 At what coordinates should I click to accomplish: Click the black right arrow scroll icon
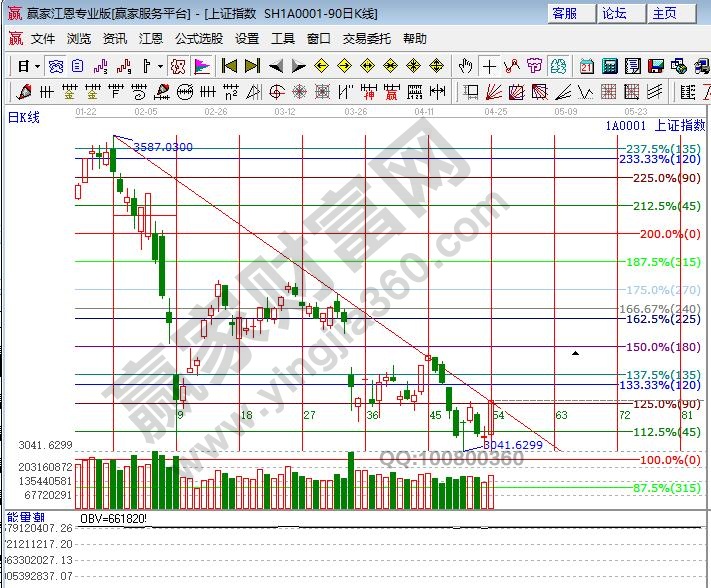[297, 66]
